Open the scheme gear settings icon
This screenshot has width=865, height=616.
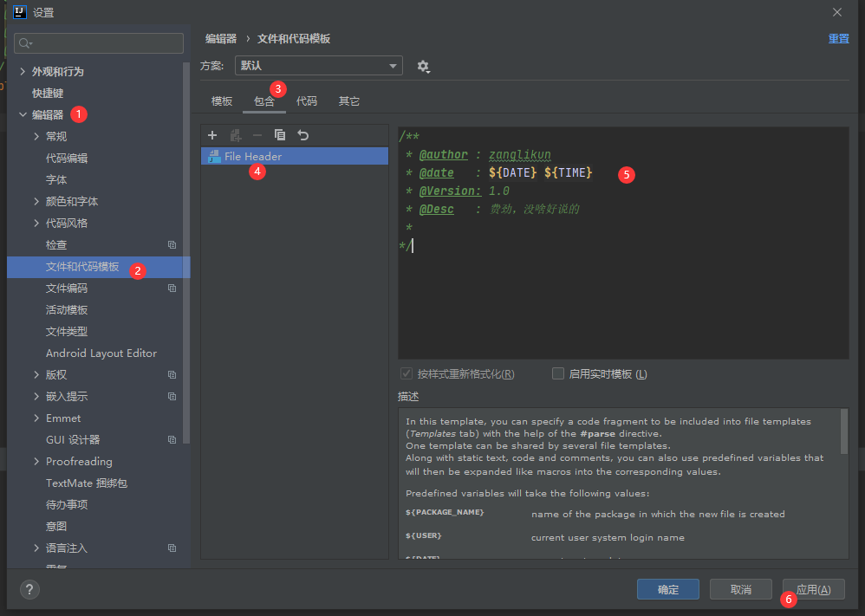point(423,66)
